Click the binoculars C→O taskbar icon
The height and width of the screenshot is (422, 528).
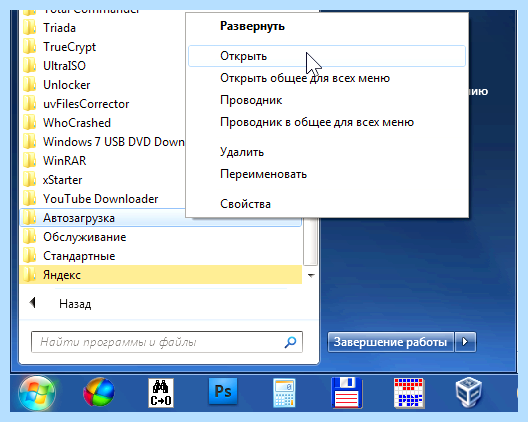(x=161, y=393)
